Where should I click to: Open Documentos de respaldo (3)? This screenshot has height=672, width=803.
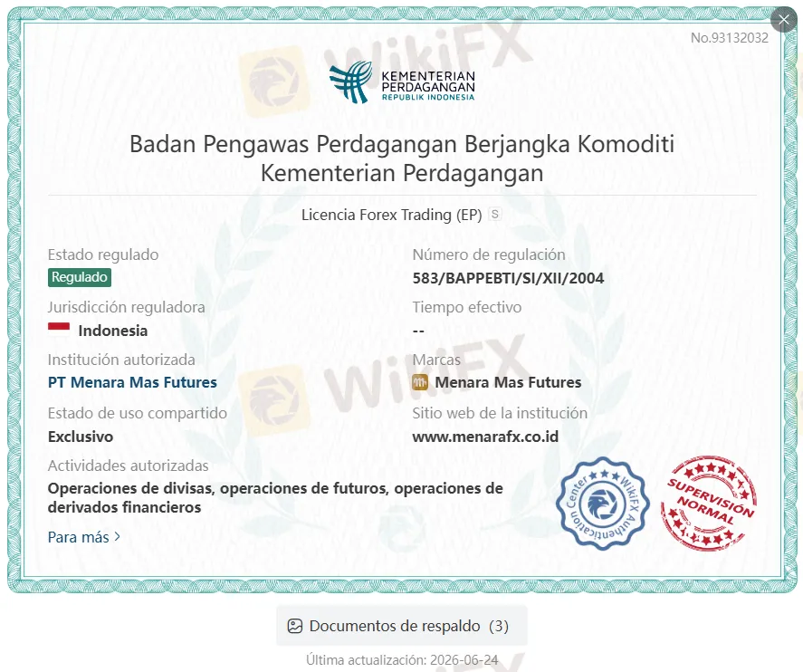[x=402, y=626]
